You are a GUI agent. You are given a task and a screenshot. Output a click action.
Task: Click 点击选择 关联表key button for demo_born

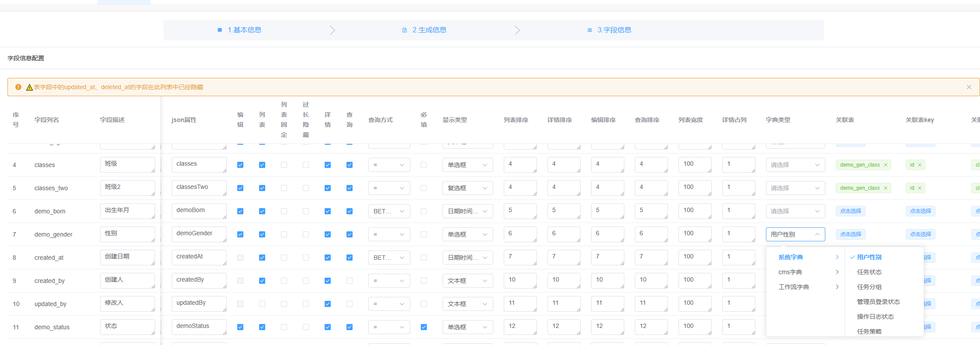(x=921, y=211)
